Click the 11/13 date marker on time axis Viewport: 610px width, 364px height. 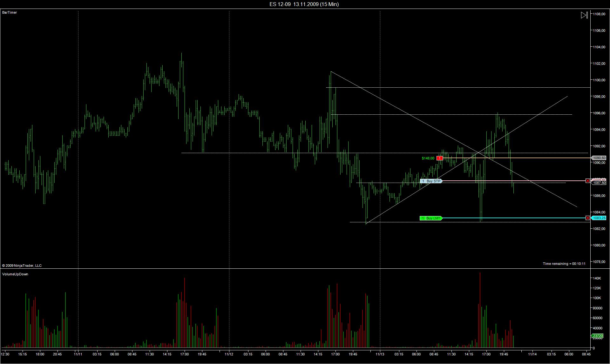380,354
